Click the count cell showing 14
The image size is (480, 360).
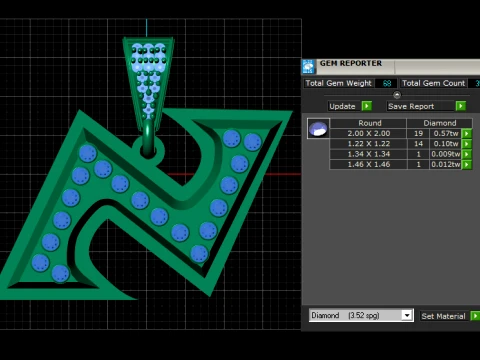point(418,144)
